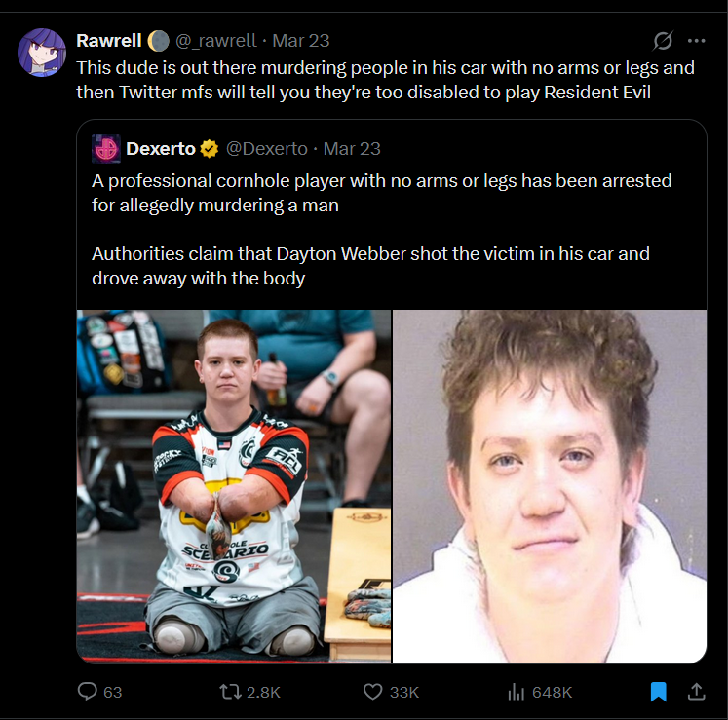Click the repost arrows icon
Screen dimensions: 728x720
(230, 692)
